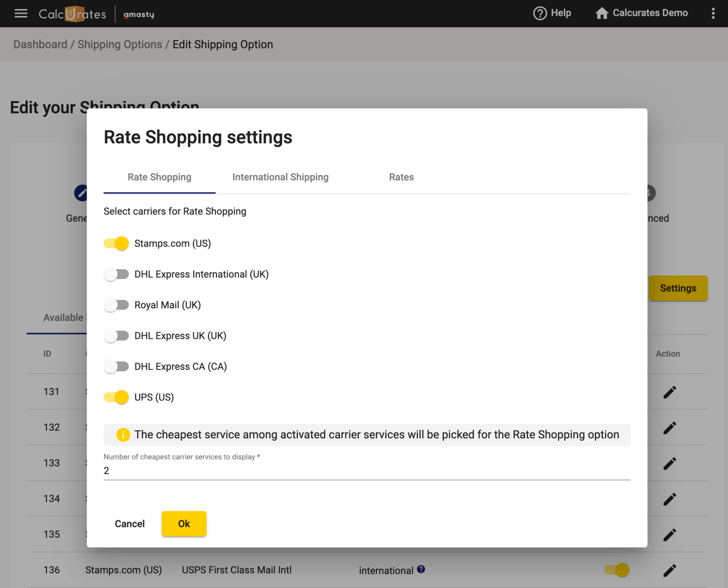Disable the toggle on row 136

617,570
